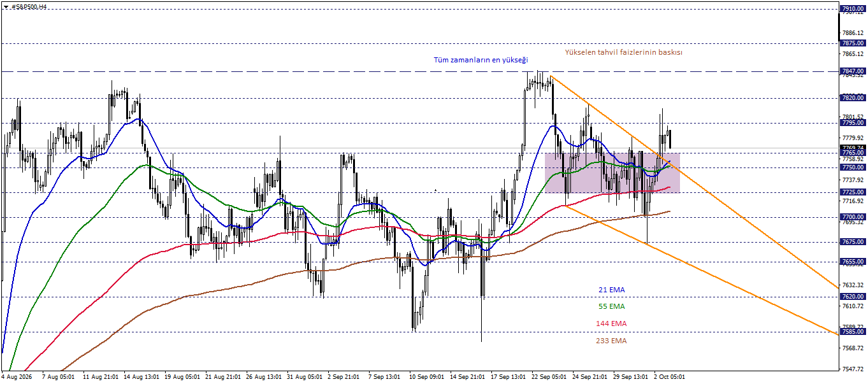
Task: Select the purple shaded consolidation rectangle
Action: pos(612,173)
